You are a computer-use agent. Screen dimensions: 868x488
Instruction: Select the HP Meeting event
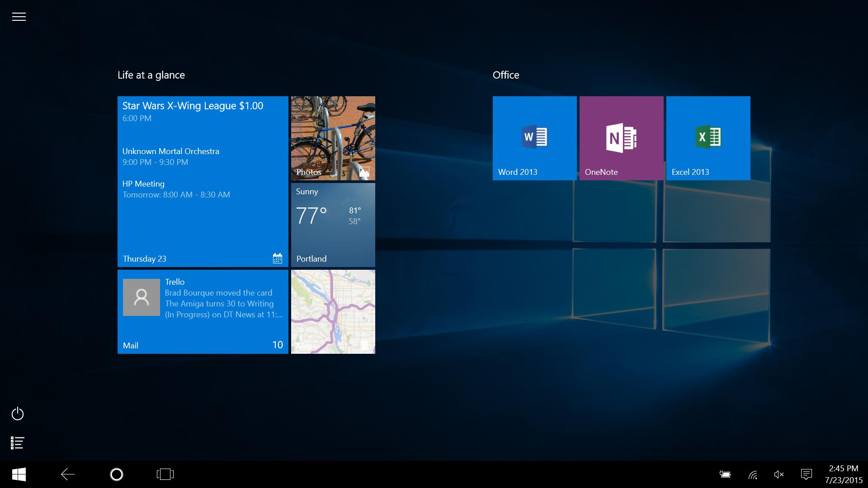(x=176, y=189)
